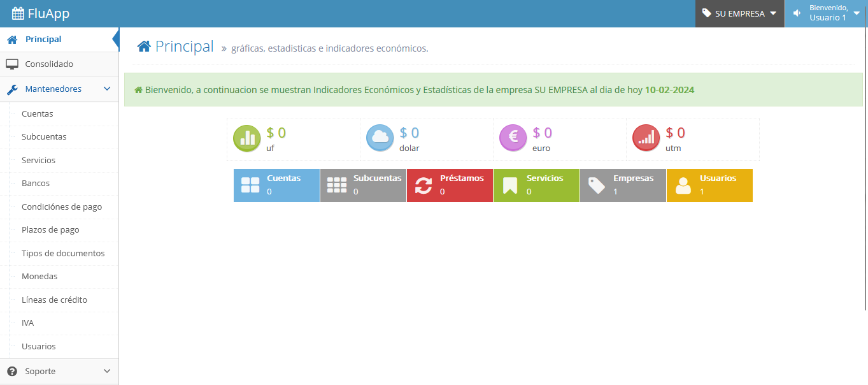Image resolution: width=868 pixels, height=385 pixels.
Task: Click the blue dolar cloud icon
Action: pos(380,139)
